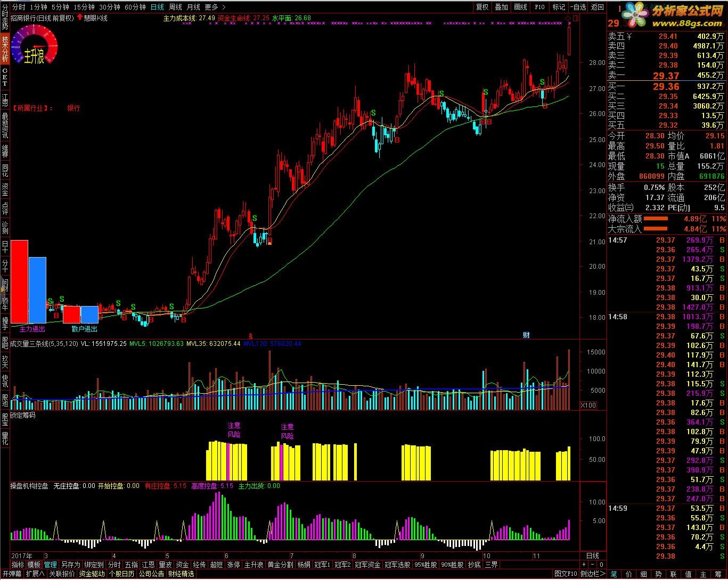728x580 pixels.
Task: Open the 管理 management menu
Action: tap(51, 565)
